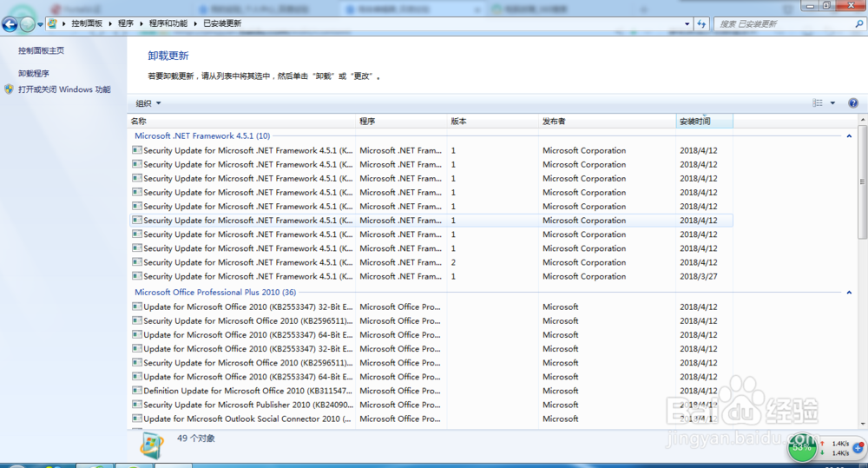Open address bar history dropdown arrow
Screen dimensions: 868x468
pyautogui.click(x=687, y=23)
